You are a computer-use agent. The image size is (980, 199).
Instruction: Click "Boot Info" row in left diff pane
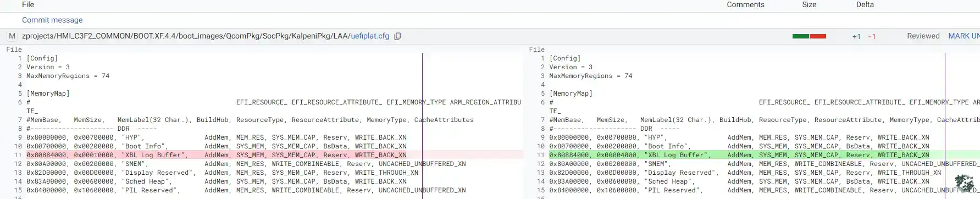point(217,146)
